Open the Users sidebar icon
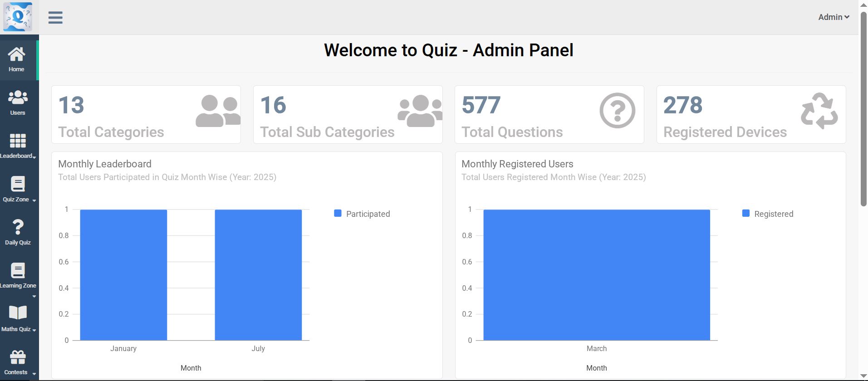 click(x=18, y=103)
